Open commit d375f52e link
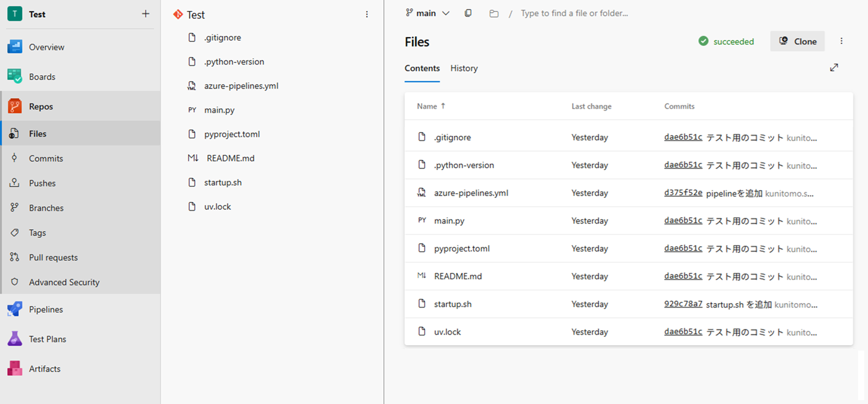This screenshot has height=404, width=868. click(x=683, y=193)
